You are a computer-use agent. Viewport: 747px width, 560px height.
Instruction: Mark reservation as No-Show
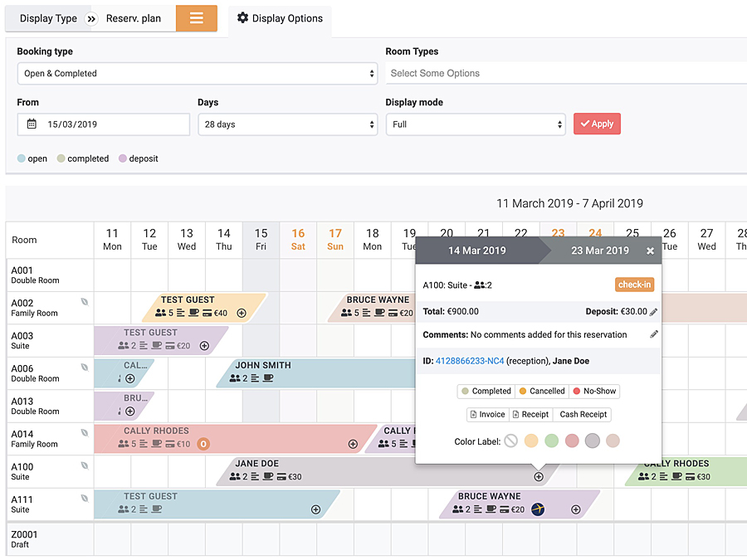click(594, 391)
